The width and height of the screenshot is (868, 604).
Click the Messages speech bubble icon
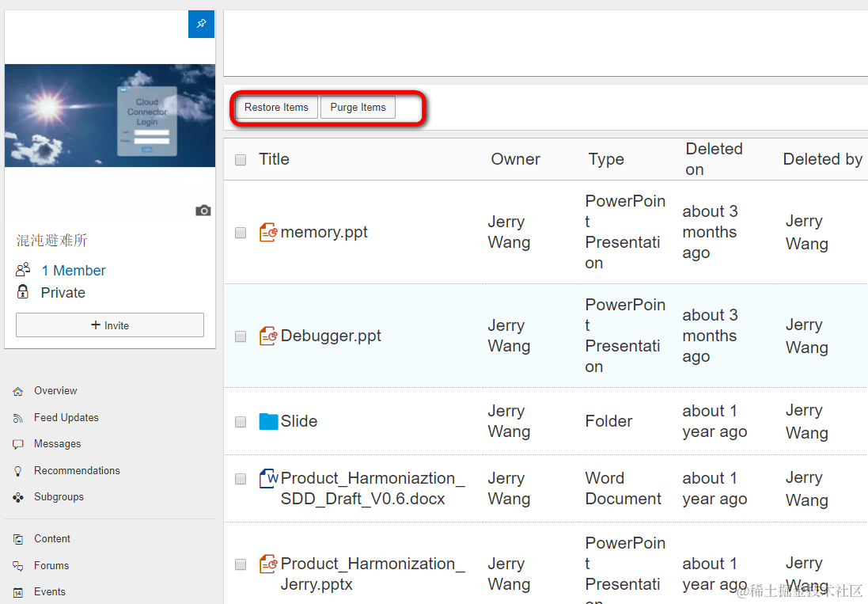(x=17, y=444)
